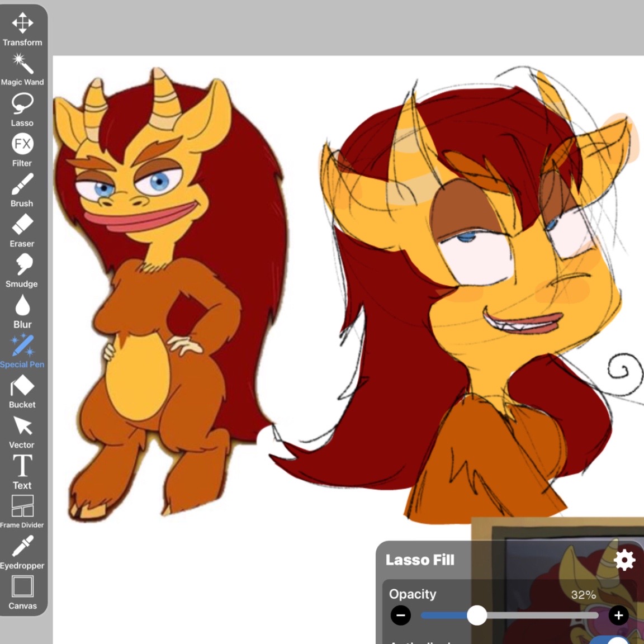Image resolution: width=644 pixels, height=644 pixels.
Task: Open the Canvas options
Action: point(22,593)
